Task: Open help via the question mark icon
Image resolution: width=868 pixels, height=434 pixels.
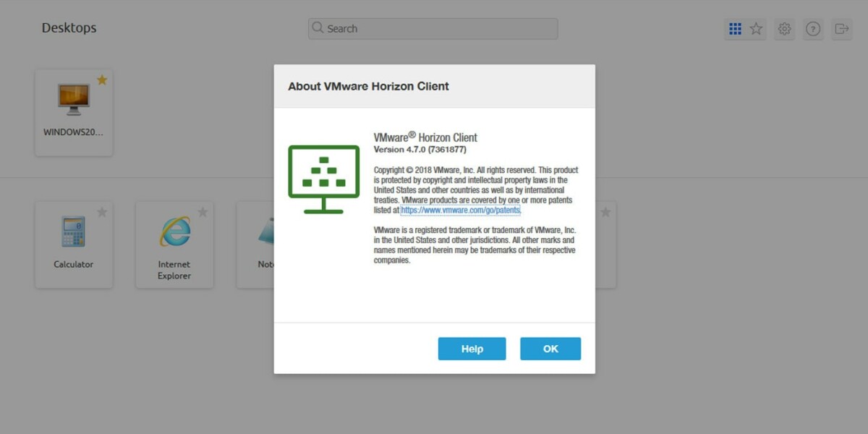Action: (813, 28)
